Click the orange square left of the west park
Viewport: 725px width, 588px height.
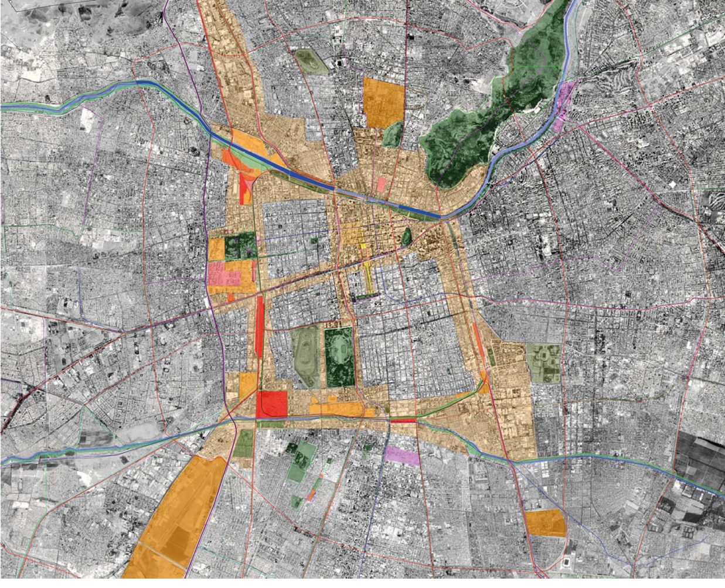216,249
